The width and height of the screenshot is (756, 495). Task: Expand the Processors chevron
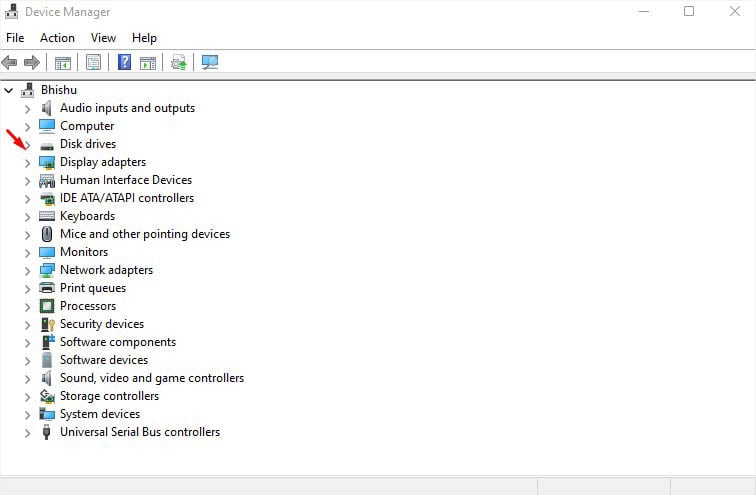27,307
